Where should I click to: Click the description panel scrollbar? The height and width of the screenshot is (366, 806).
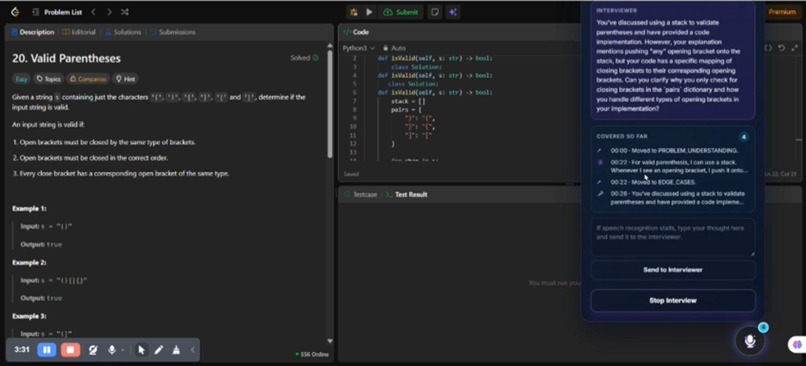pyautogui.click(x=329, y=104)
